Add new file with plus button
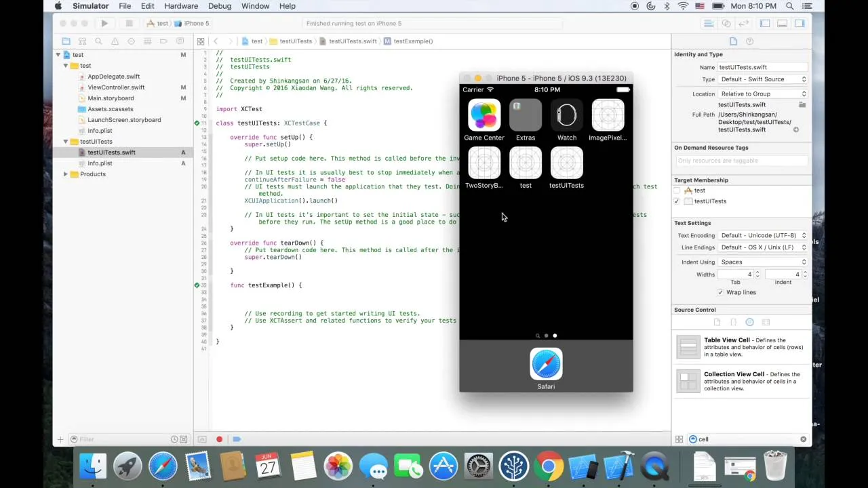868x488 pixels. [x=60, y=439]
